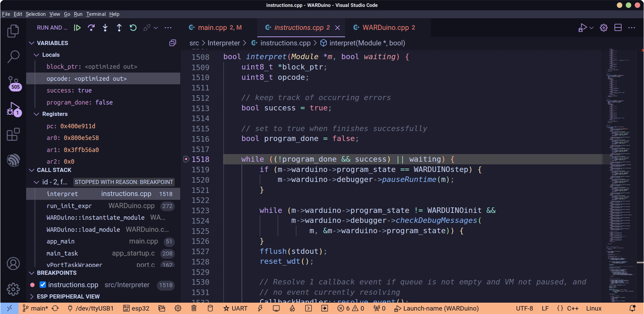Open the Run or Debug dropdown arrow

pos(591,28)
